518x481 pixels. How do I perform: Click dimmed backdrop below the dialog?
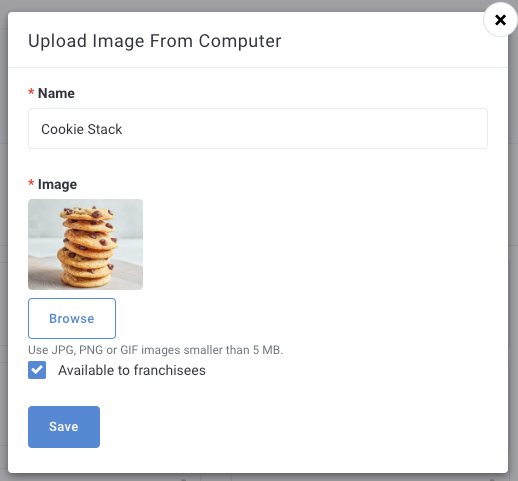tap(259, 477)
